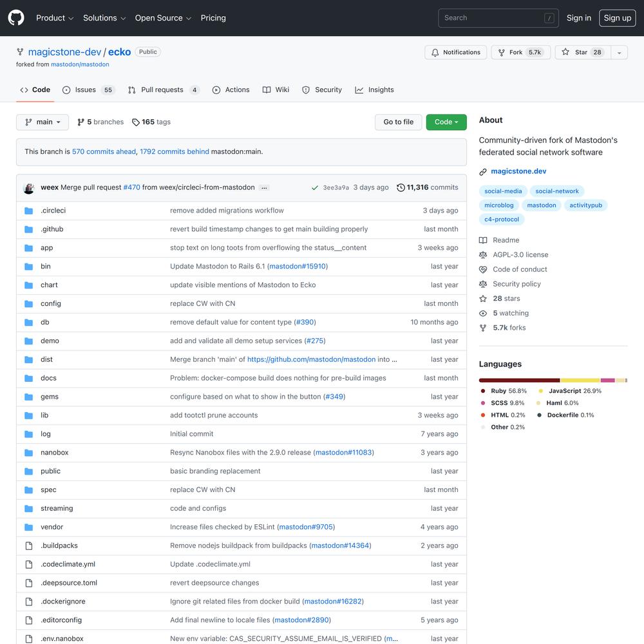Open Pricing in the top navigation
644x644 pixels.
[213, 18]
